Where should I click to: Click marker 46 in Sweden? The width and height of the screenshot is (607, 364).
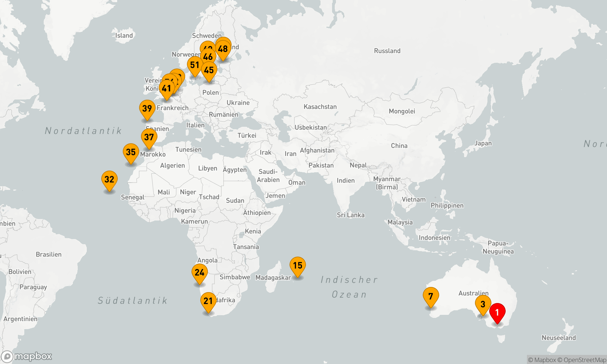coord(208,57)
